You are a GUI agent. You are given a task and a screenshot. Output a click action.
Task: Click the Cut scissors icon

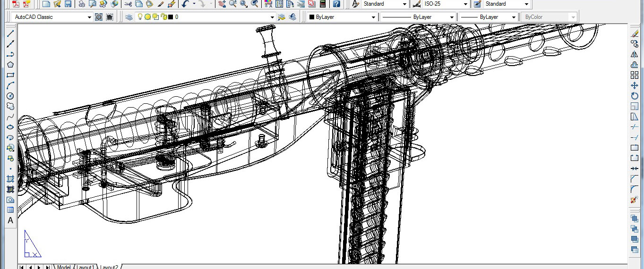pos(128,4)
